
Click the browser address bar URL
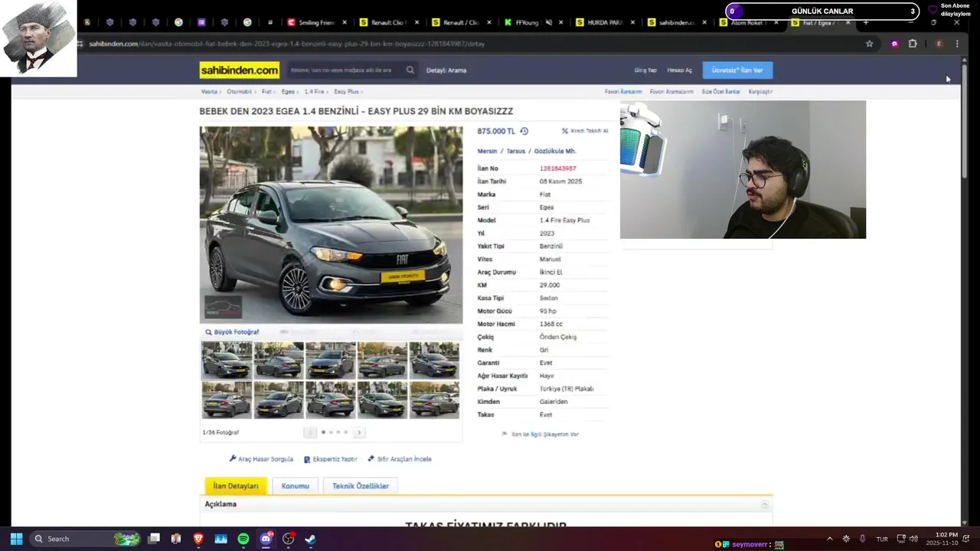tap(287, 44)
